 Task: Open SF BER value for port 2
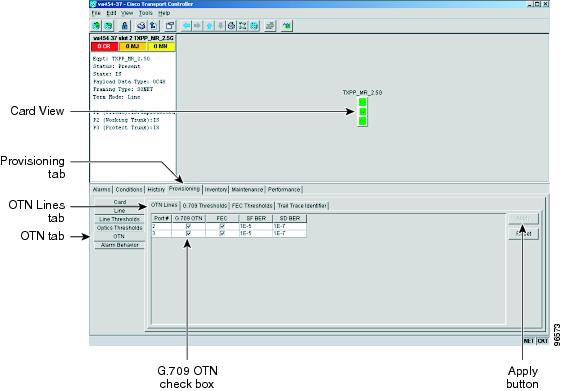tap(256, 226)
